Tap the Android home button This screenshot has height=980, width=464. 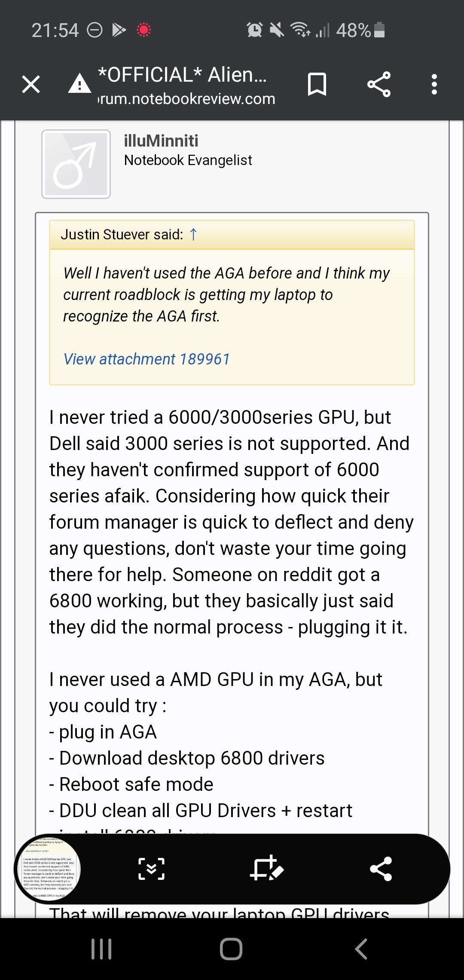click(x=231, y=949)
